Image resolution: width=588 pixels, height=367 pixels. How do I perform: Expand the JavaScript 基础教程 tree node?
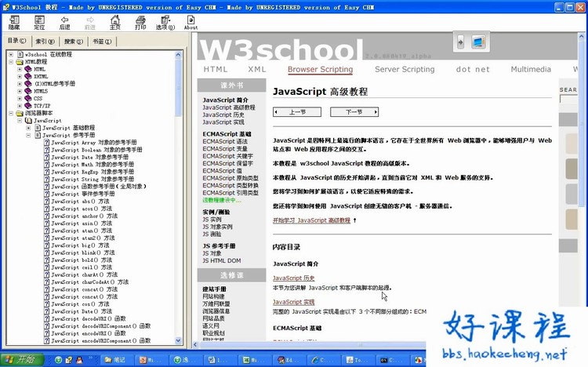pos(28,128)
